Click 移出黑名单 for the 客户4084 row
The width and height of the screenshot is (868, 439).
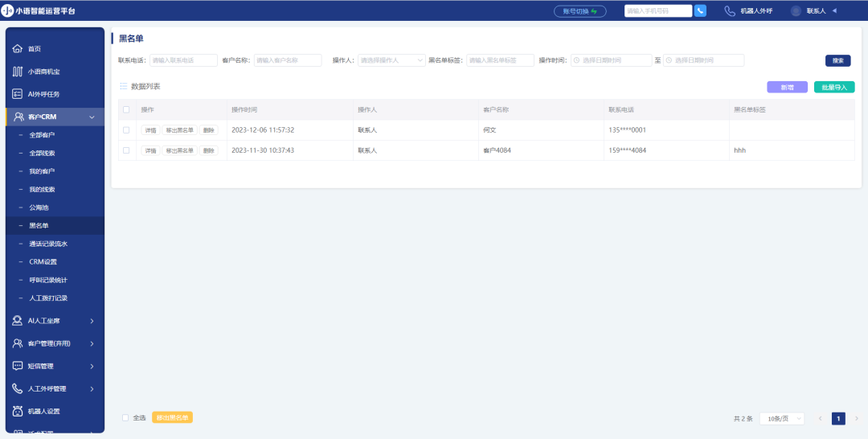pos(179,150)
